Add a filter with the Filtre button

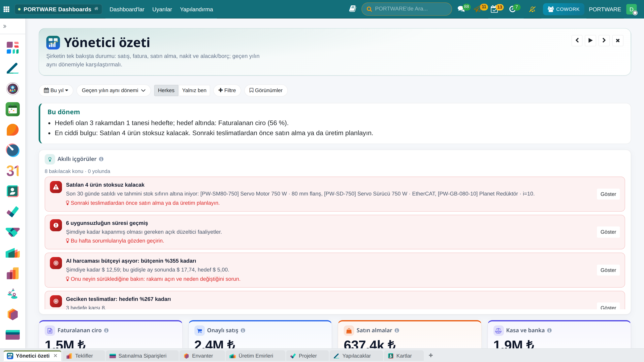(x=227, y=90)
